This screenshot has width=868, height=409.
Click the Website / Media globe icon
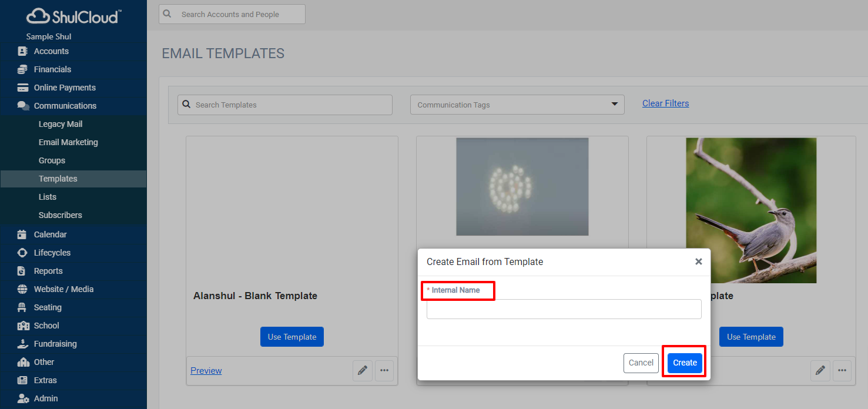22,289
